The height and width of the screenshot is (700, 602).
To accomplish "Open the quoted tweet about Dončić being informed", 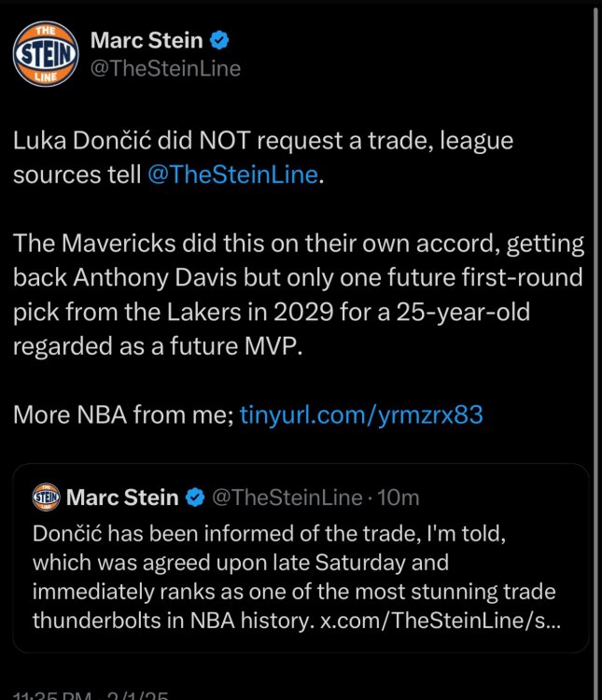I will [300, 579].
